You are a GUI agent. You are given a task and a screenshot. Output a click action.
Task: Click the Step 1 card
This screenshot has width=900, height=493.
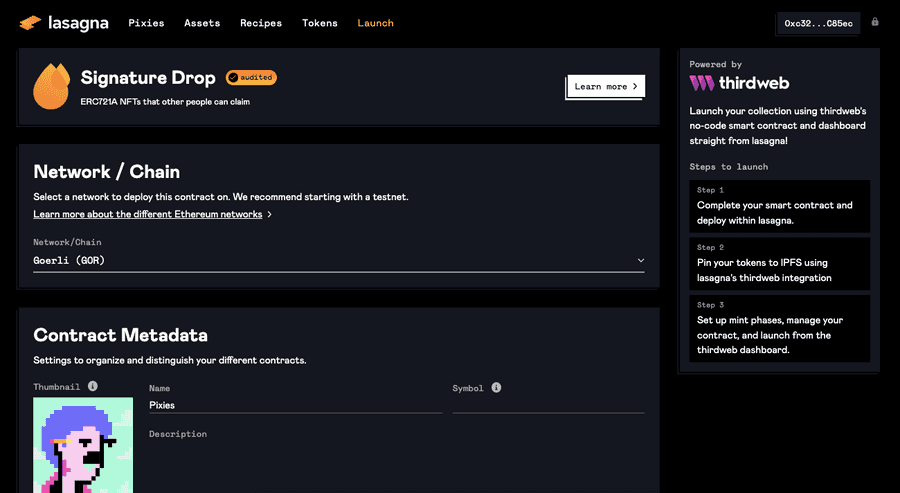(x=779, y=206)
